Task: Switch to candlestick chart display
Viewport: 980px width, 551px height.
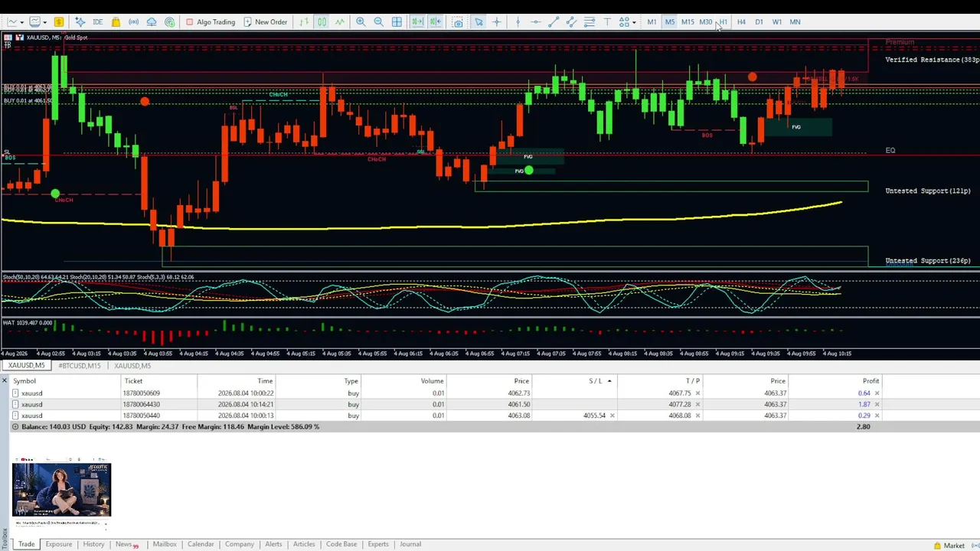Action: [x=322, y=22]
